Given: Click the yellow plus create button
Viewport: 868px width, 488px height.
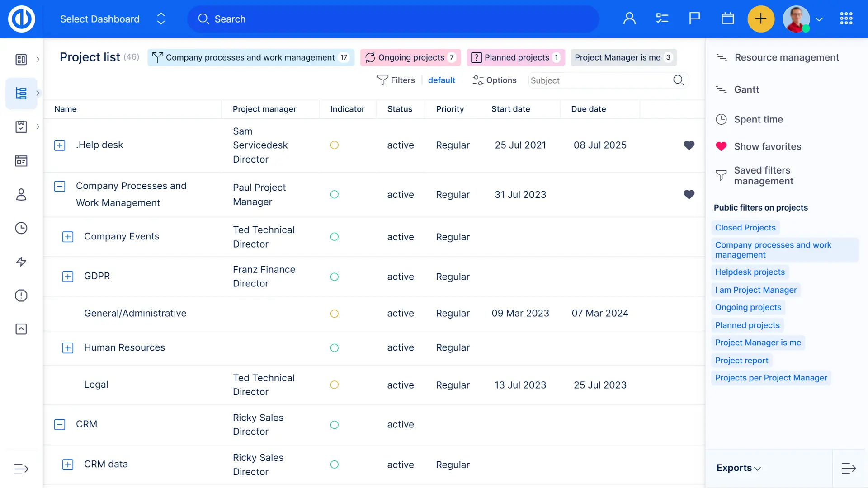Looking at the screenshot, I should click(761, 19).
